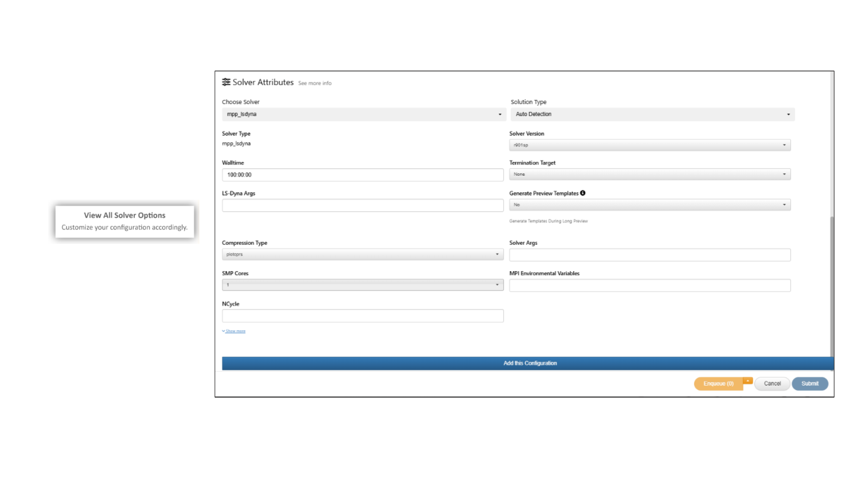The image size is (868, 488).
Task: Open the See more info link
Action: [x=315, y=83]
